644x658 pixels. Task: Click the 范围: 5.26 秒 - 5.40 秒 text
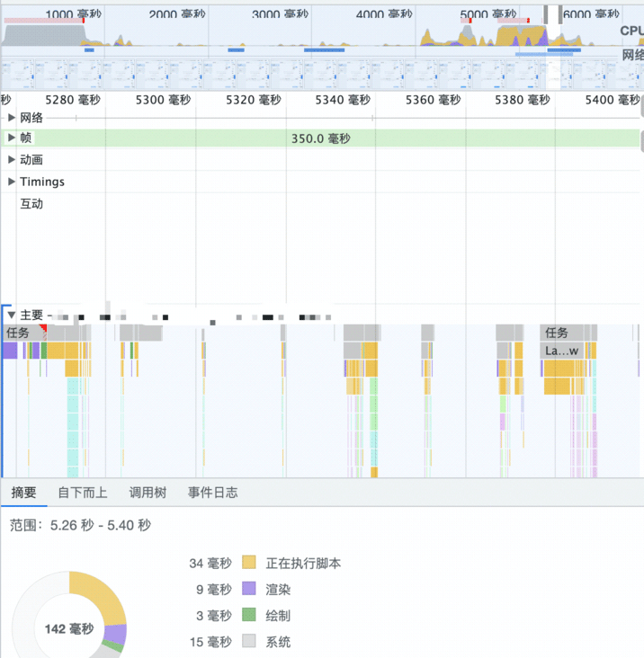click(x=80, y=525)
